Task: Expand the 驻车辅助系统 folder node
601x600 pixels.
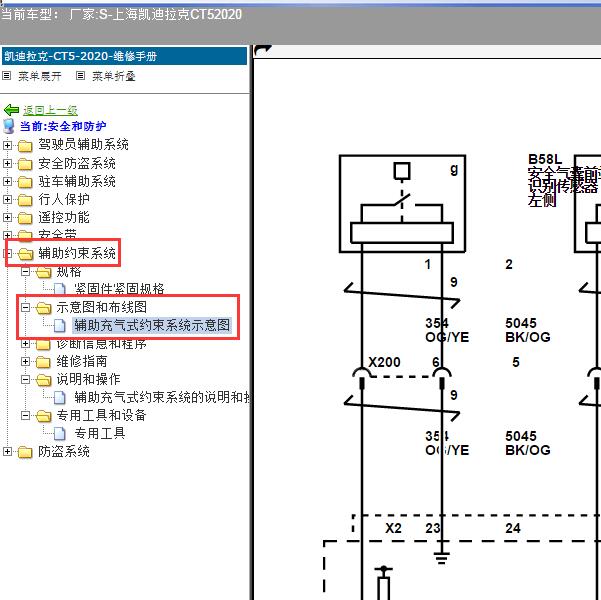Action: pyautogui.click(x=7, y=181)
